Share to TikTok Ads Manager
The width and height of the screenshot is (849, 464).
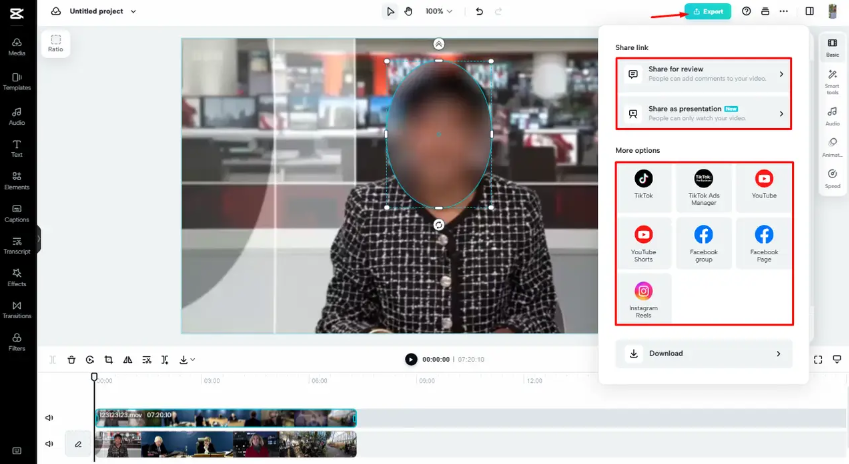[x=703, y=187]
